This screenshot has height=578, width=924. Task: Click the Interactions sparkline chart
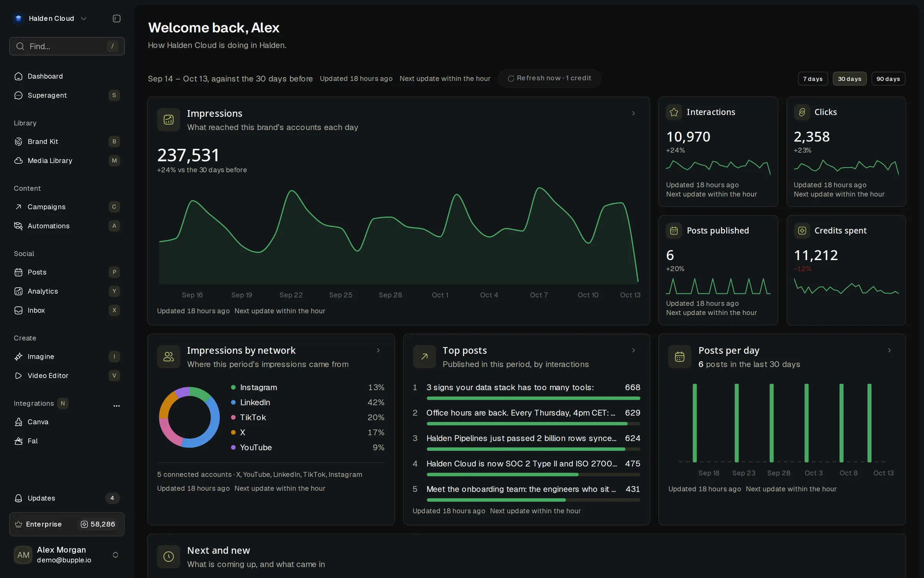[x=718, y=167]
